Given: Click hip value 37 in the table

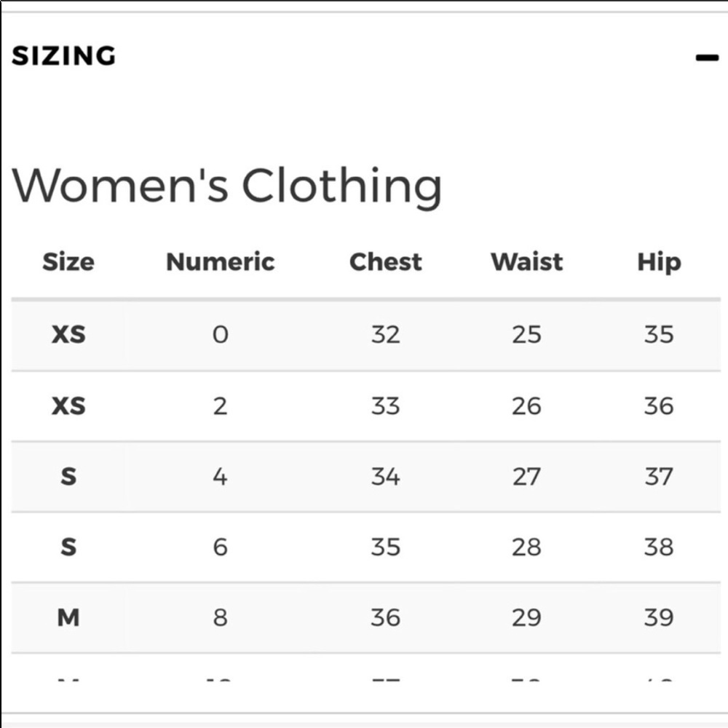Looking at the screenshot, I should [659, 477].
